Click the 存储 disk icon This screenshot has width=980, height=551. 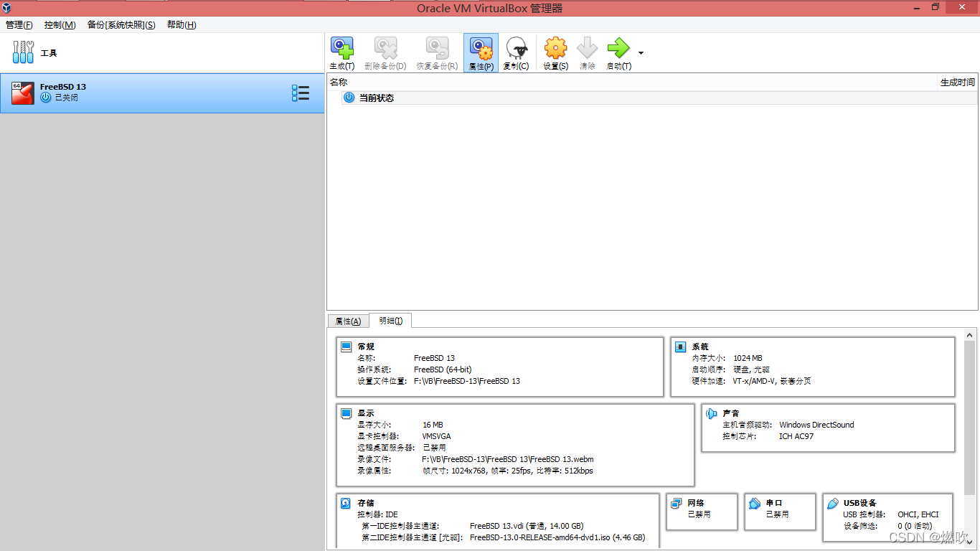pos(347,503)
